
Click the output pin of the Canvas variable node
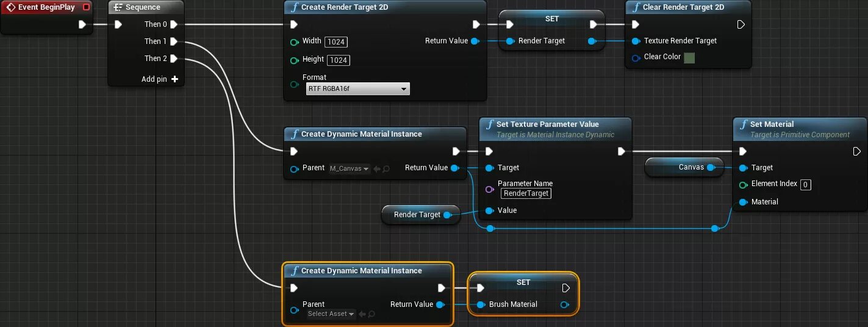[711, 167]
